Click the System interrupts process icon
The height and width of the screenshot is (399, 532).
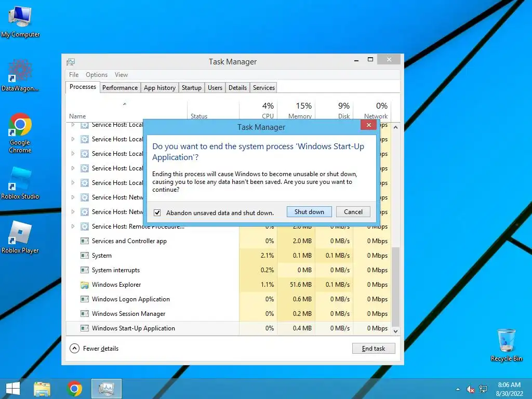click(x=85, y=270)
